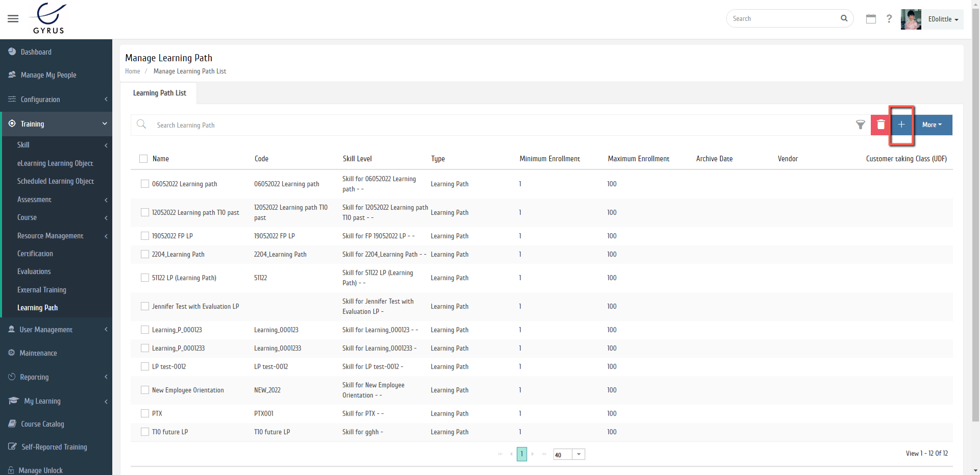This screenshot has height=475, width=980.
Task: Click the calendar icon in header
Action: 871,19
